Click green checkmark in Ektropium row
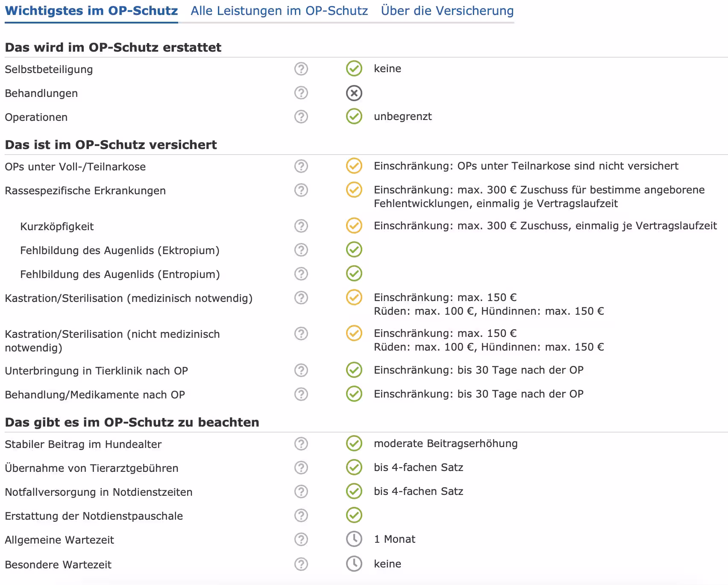The height and width of the screenshot is (585, 728). click(x=354, y=249)
